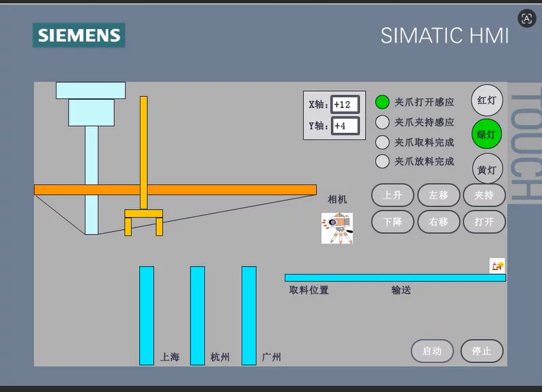Click the 上海 label
Viewport: 542px width, 392px height.
170,357
